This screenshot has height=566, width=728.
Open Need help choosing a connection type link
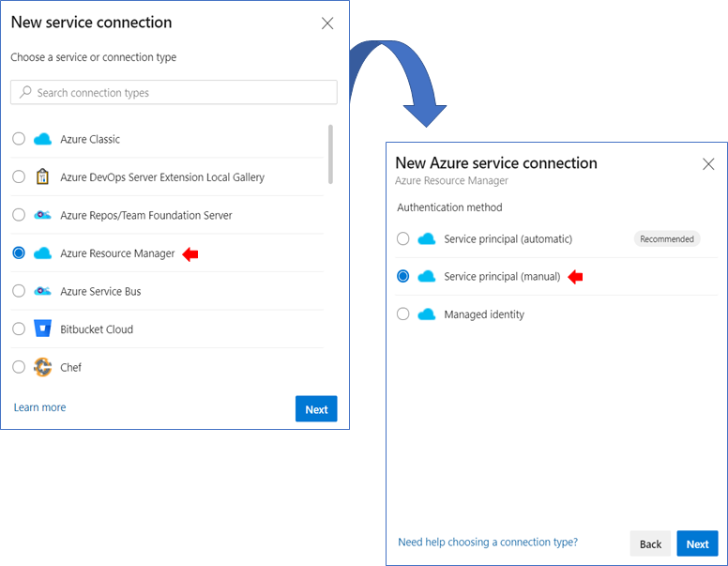click(x=488, y=543)
